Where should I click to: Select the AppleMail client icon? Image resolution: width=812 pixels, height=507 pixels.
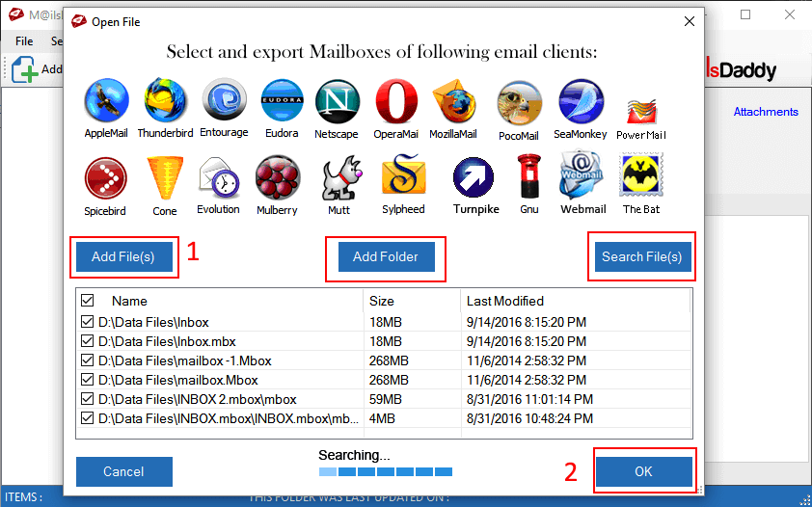pos(107,101)
